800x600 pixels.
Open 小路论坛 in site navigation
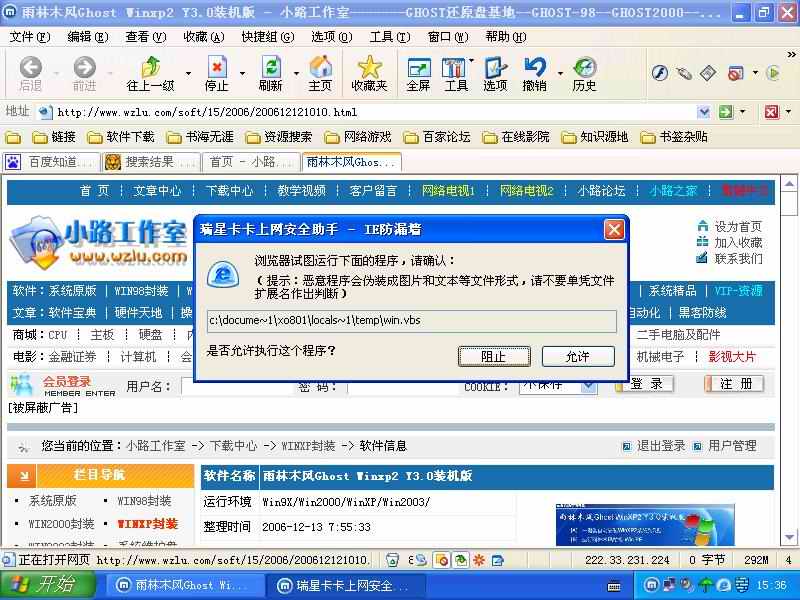click(601, 191)
